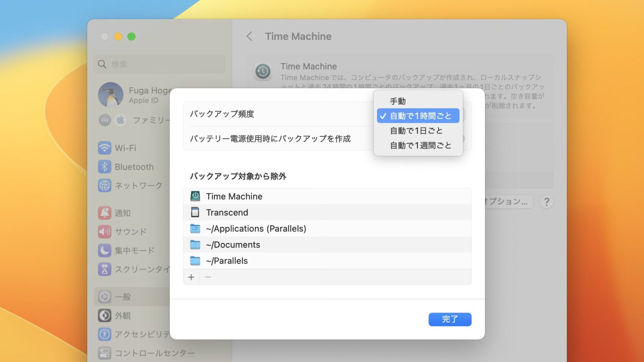
Task: Click minus button to remove exclusion
Action: pyautogui.click(x=208, y=277)
